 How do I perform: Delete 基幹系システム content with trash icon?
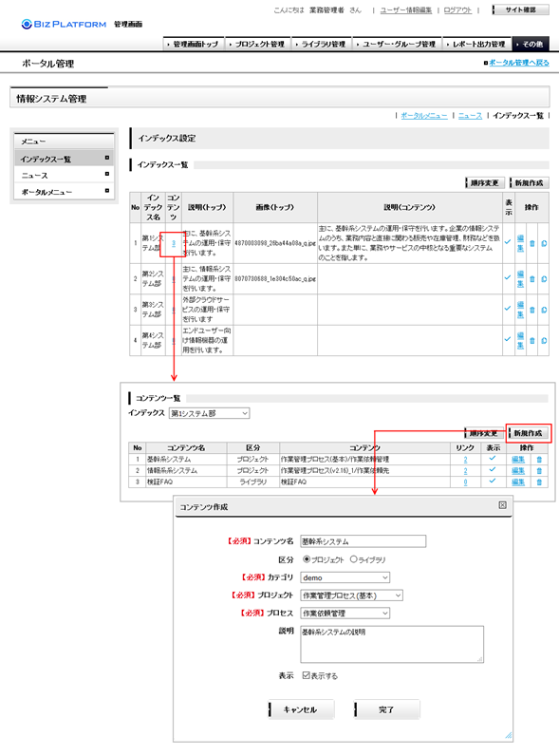539,460
